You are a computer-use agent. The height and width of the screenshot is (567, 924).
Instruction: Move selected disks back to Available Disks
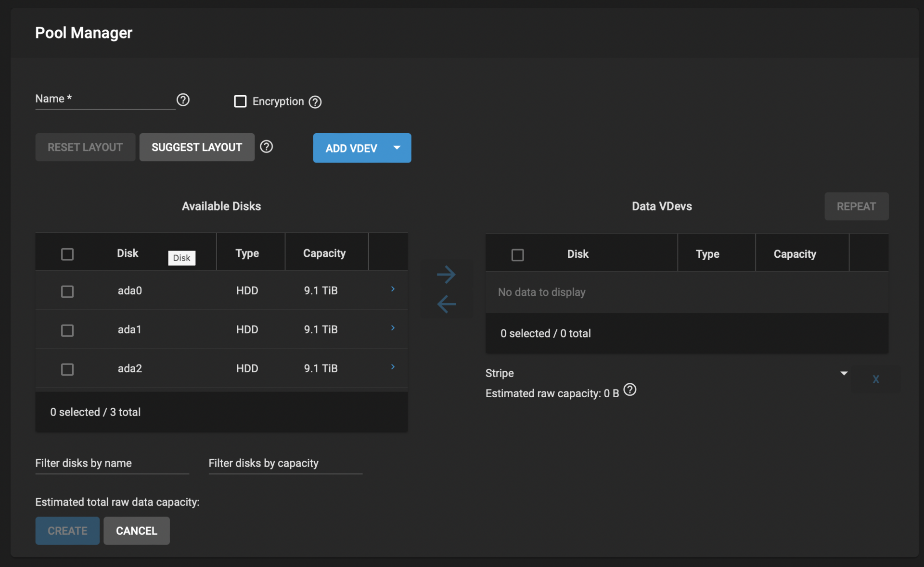pyautogui.click(x=446, y=304)
